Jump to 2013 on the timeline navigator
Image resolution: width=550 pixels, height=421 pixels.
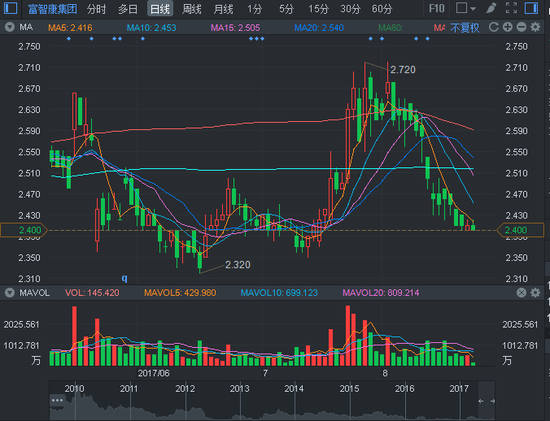[239, 389]
